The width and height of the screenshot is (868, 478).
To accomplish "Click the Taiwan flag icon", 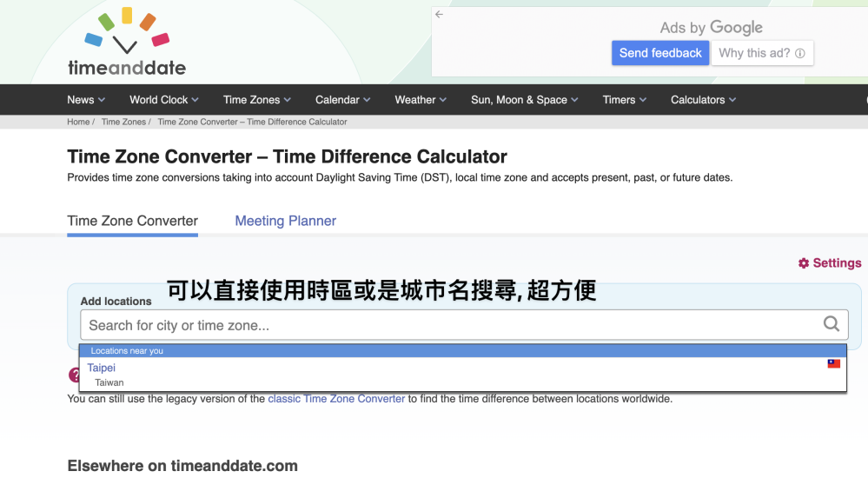I will point(833,364).
